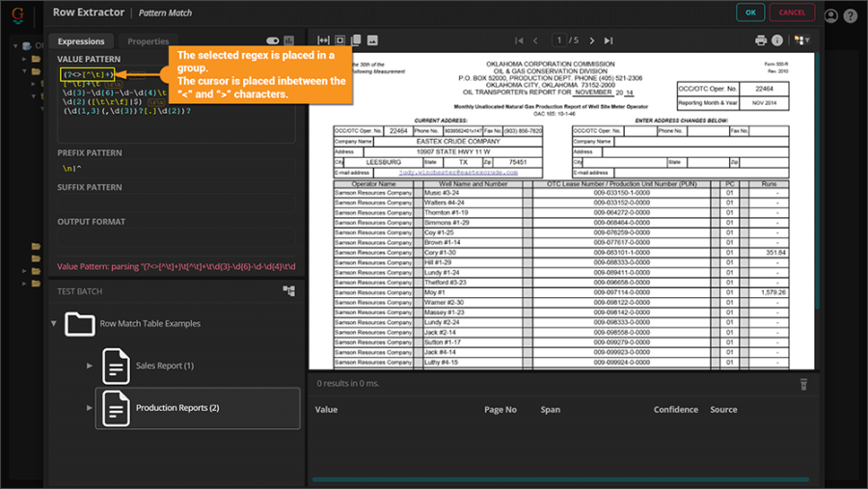
Task: Click the results filter icon above Source column
Action: coord(802,385)
